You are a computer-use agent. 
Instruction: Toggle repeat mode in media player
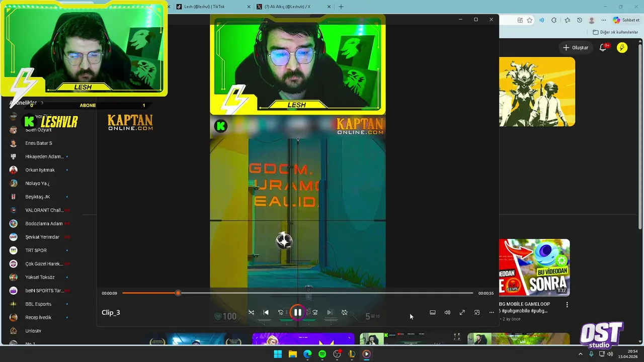point(345,312)
